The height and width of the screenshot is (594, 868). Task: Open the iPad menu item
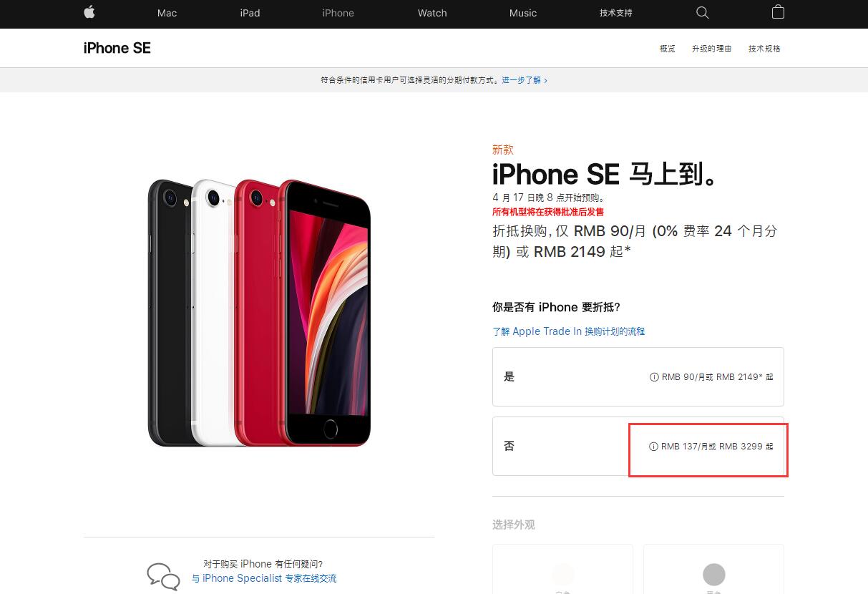[x=250, y=13]
